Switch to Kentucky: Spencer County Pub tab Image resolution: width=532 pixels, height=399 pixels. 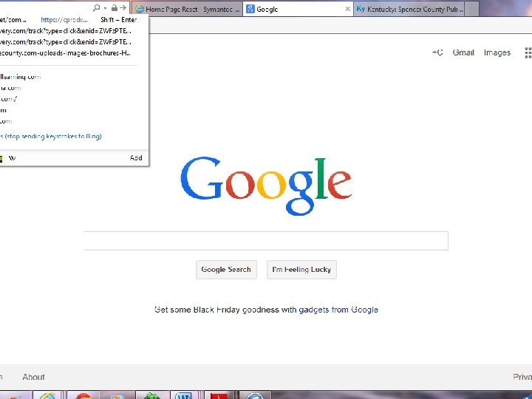click(409, 9)
